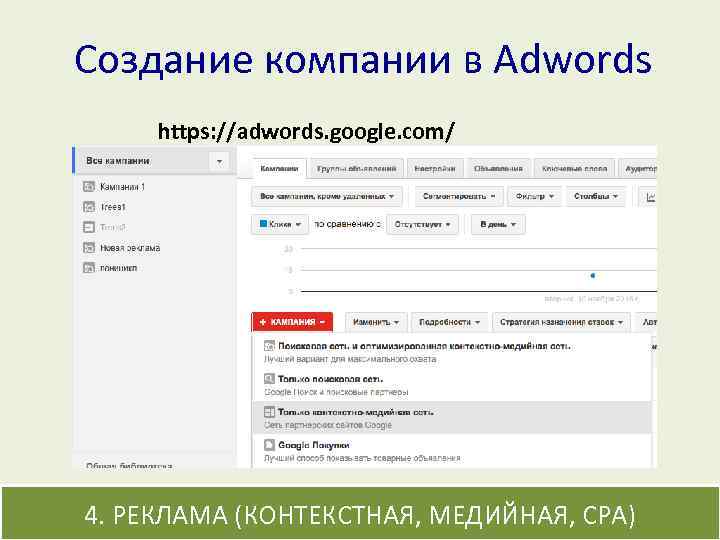Choose Только поисковая сеть option
The width and height of the screenshot is (720, 540).
pos(452,385)
